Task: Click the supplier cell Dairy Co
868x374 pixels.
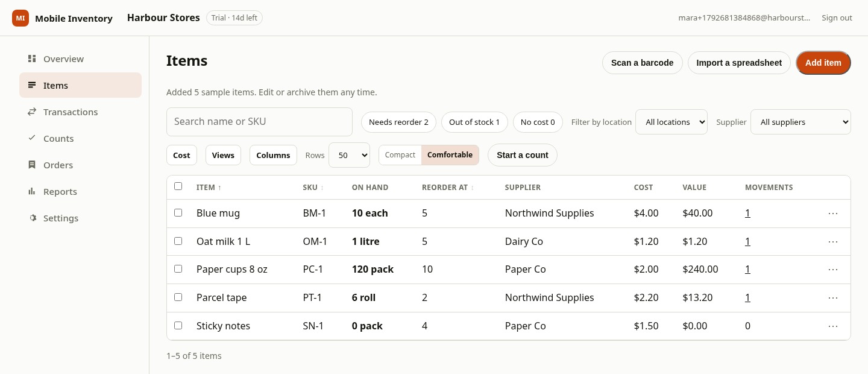Action: coord(524,242)
